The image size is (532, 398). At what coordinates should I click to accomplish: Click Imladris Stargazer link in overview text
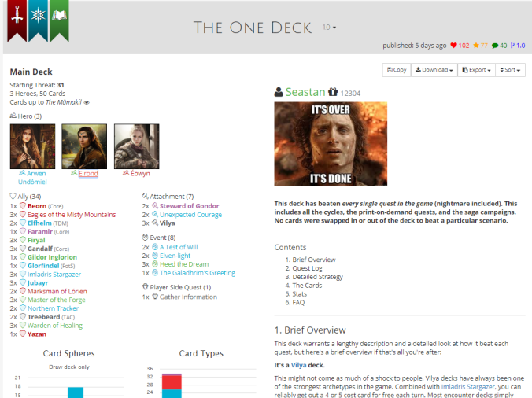(467, 386)
